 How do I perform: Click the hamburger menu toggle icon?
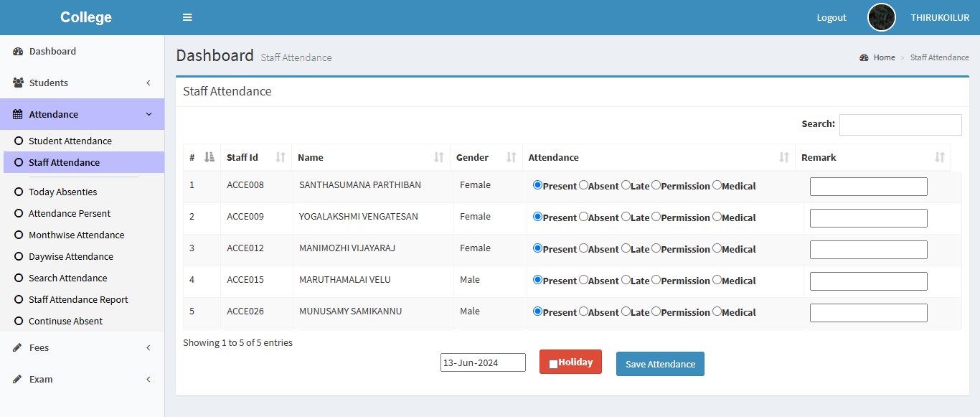187,17
